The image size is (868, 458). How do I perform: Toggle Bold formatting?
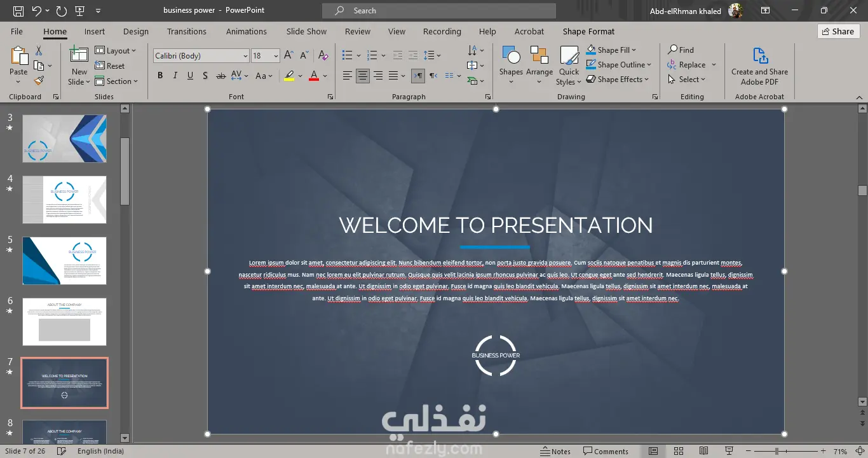pyautogui.click(x=160, y=76)
